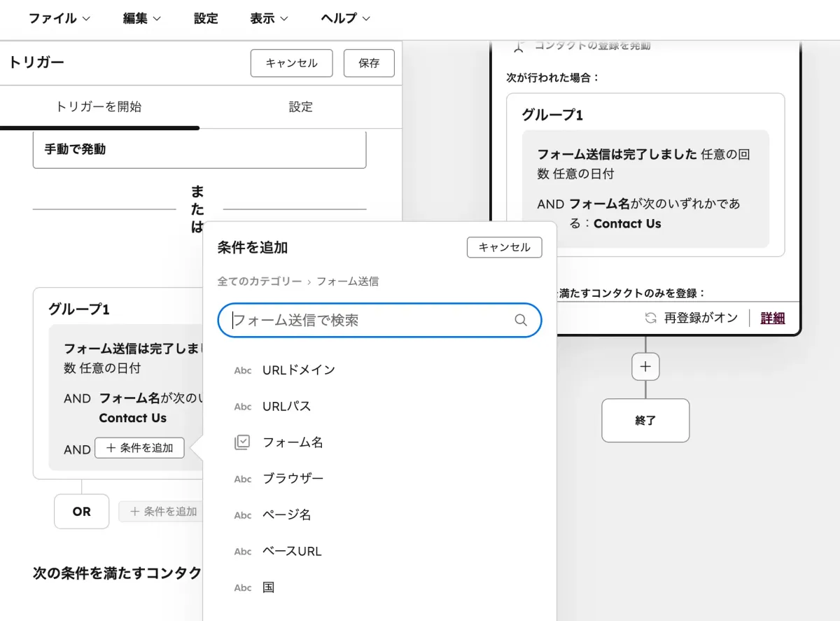Click the Abc icon beside ブラウザー

point(242,478)
